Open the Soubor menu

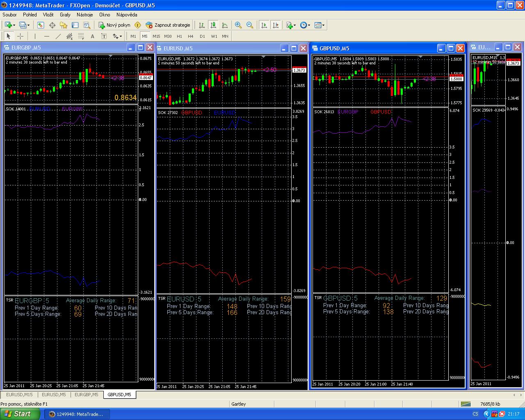(10, 15)
